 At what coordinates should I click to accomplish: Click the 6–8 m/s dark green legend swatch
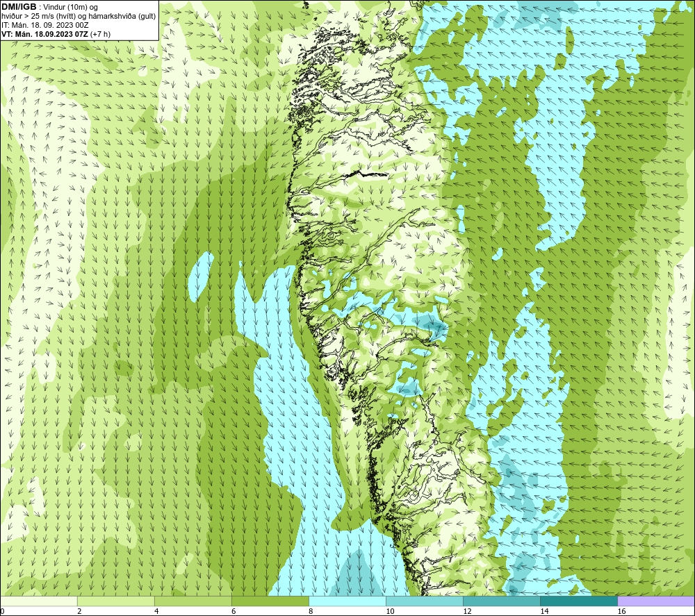(270, 601)
